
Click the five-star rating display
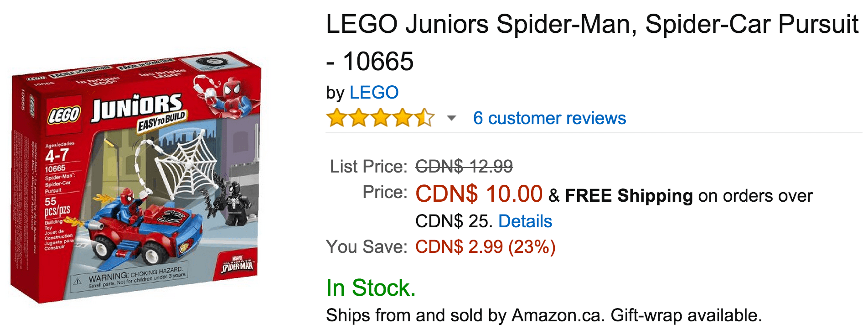pyautogui.click(x=380, y=118)
